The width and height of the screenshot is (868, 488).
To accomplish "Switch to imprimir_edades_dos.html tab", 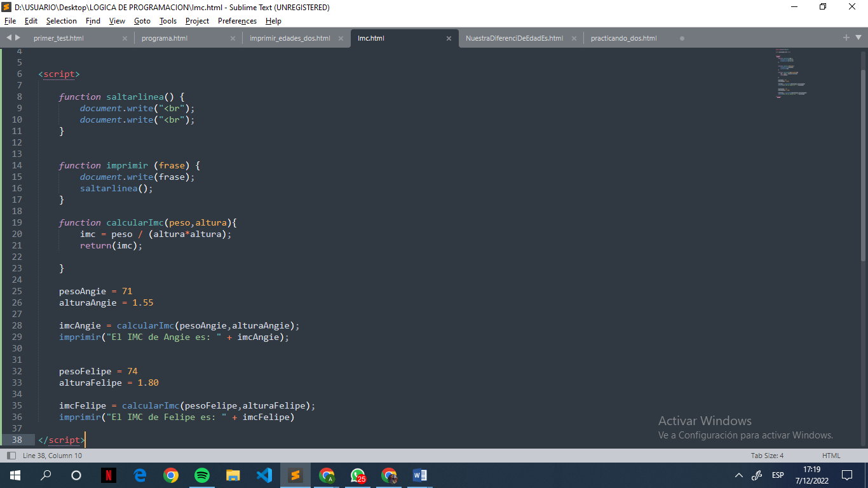I will click(x=290, y=38).
